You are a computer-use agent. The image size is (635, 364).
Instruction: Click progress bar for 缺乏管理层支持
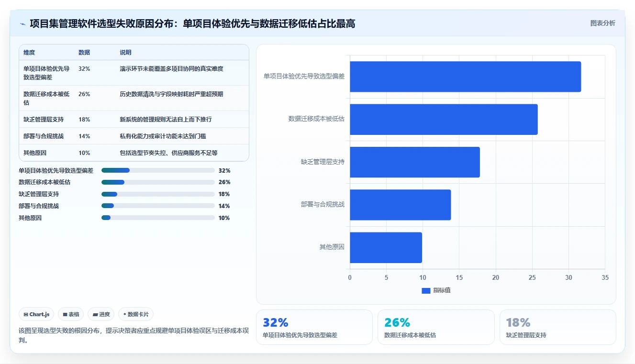coord(158,194)
